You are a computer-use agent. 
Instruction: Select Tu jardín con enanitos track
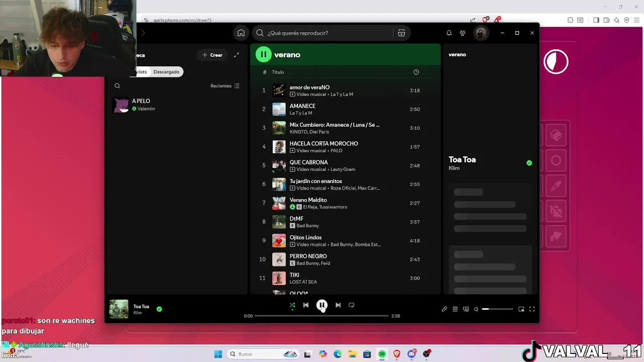pyautogui.click(x=345, y=184)
